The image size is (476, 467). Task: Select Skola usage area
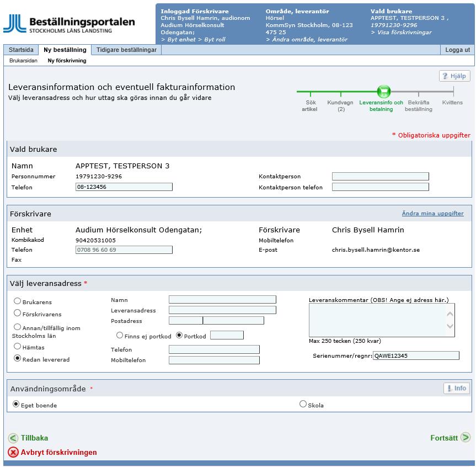303,404
